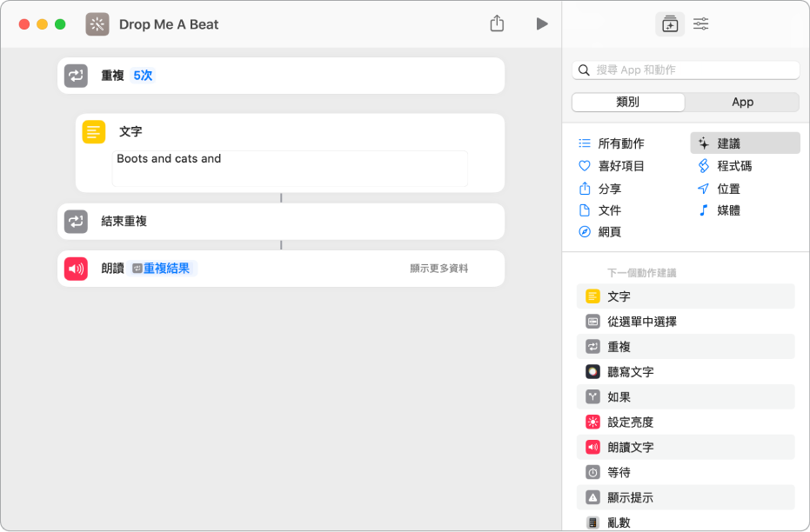Add the suggested 朗讀文字 action

686,448
